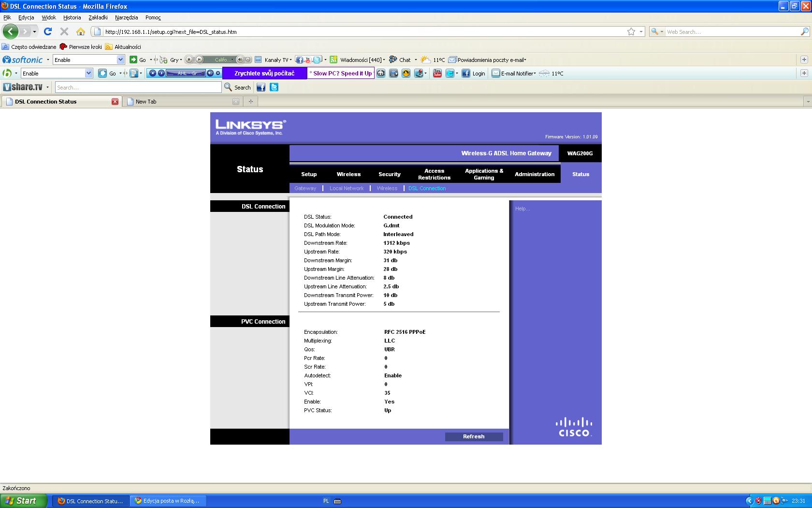Click the Refresh button

[x=473, y=436]
